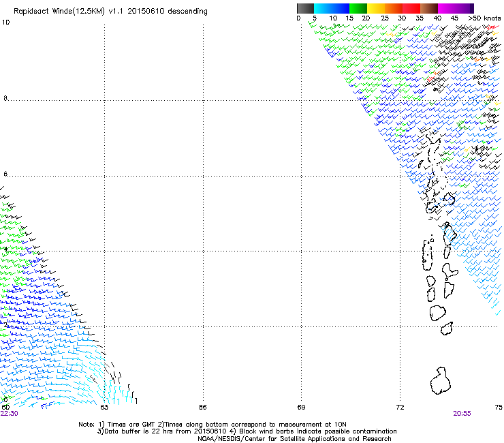Click the note line '3)Data buffer is 22 hrs'
The width and height of the screenshot is (504, 443).
pos(247,431)
